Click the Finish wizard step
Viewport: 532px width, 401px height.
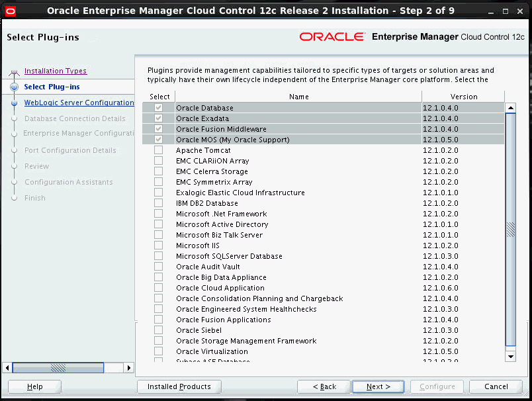[x=34, y=198]
